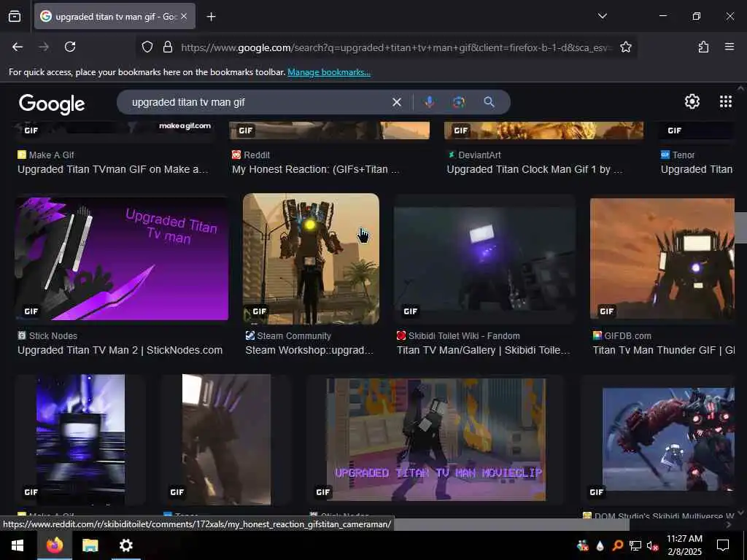The image size is (747, 560).
Task: Start a voice search with the microphone
Action: coord(429,102)
